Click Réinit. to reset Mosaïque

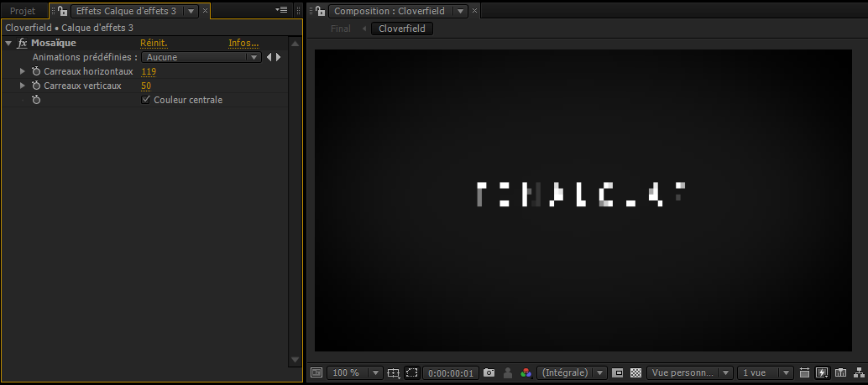tap(154, 43)
